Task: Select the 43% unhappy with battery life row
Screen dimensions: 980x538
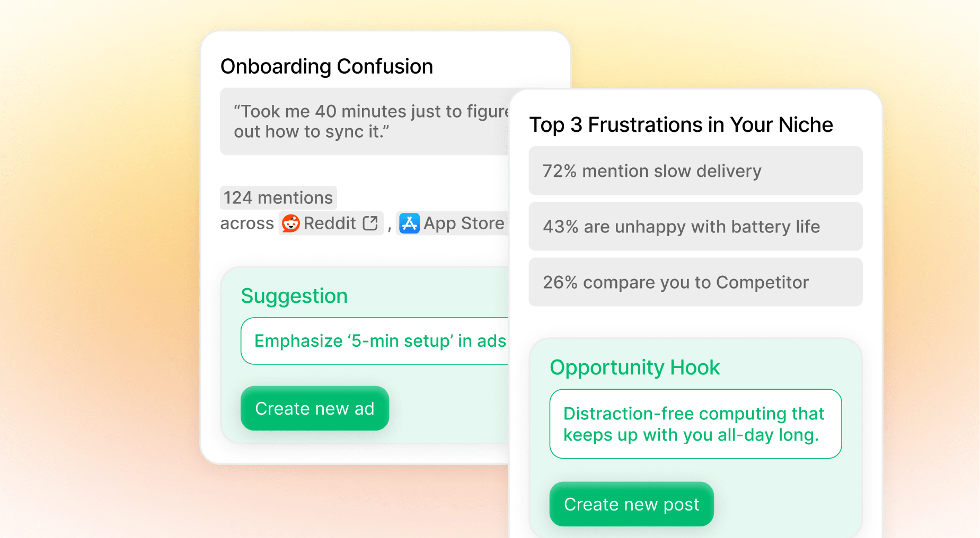Action: 695,226
